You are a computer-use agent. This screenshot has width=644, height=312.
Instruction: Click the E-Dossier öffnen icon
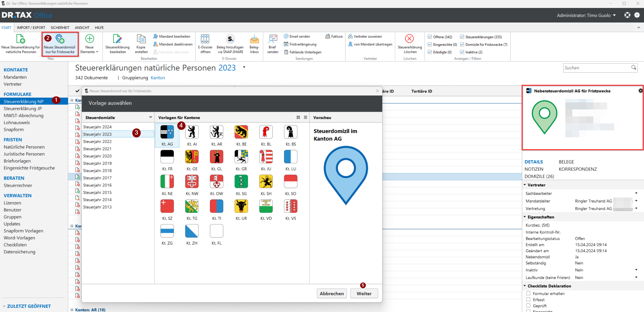tap(205, 39)
